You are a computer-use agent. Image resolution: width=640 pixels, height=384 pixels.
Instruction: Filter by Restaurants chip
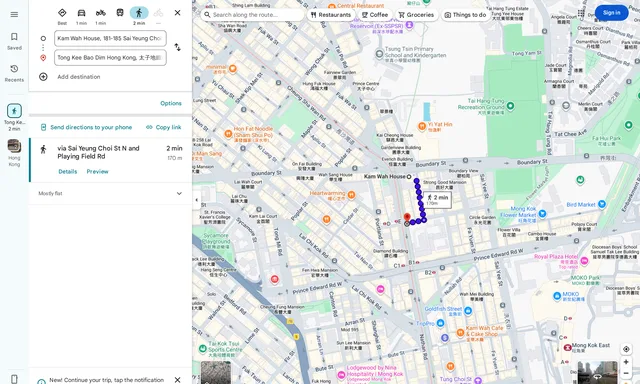click(331, 15)
